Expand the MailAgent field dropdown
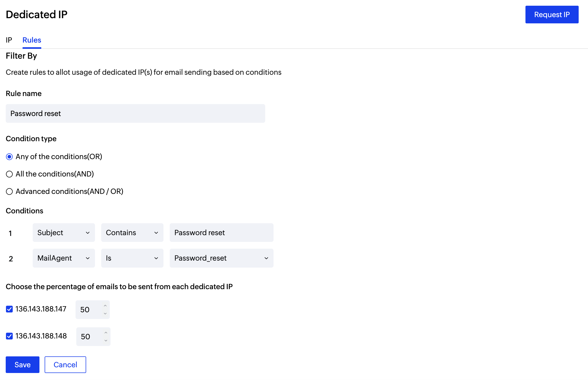 click(64, 258)
